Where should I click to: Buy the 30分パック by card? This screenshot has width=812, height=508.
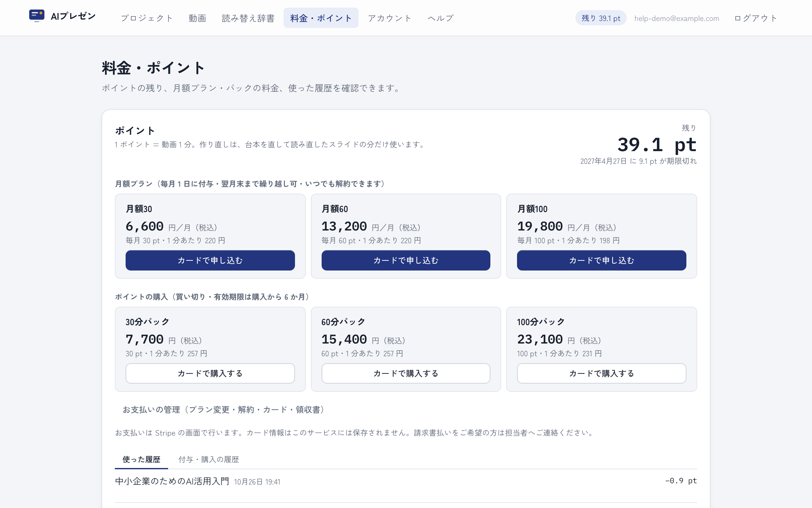210,373
